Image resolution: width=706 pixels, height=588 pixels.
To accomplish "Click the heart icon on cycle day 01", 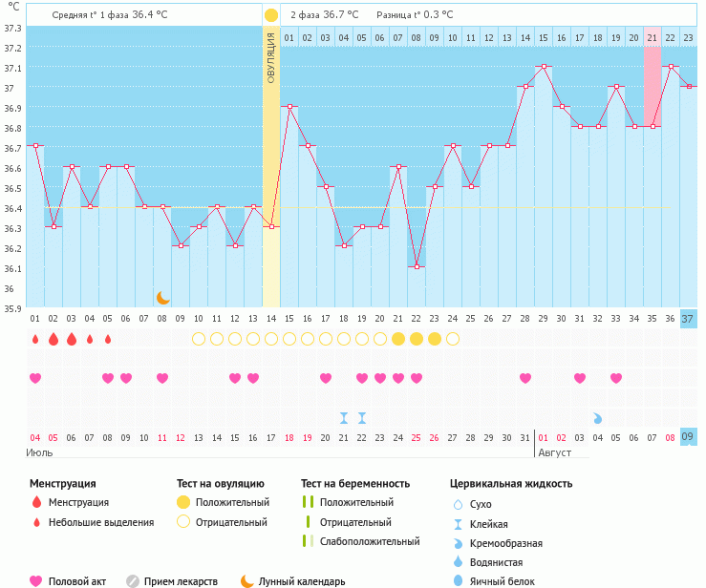I will point(34,378).
